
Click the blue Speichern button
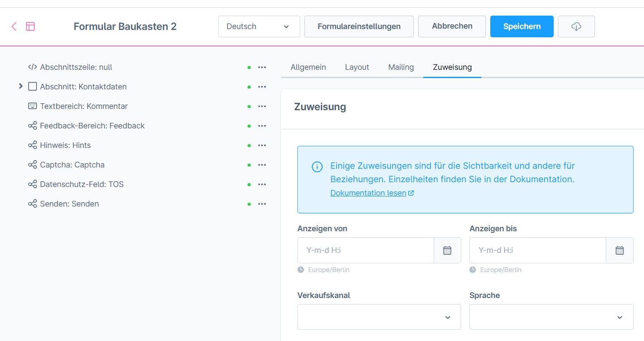pos(522,26)
